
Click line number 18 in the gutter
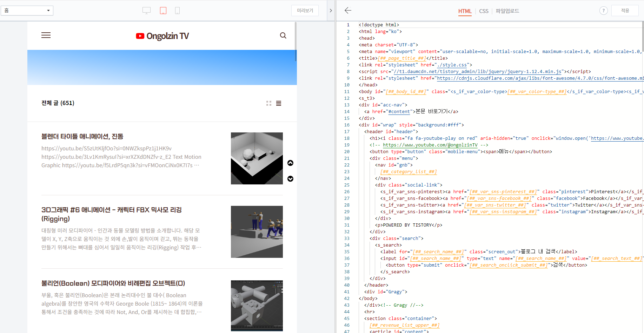(x=347, y=138)
